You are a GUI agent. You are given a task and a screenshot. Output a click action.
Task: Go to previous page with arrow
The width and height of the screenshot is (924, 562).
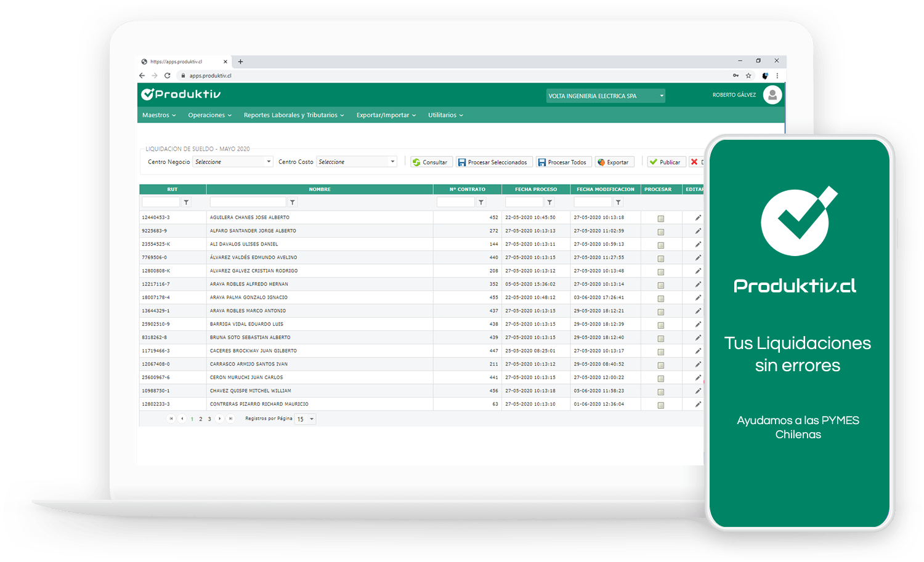tap(182, 419)
